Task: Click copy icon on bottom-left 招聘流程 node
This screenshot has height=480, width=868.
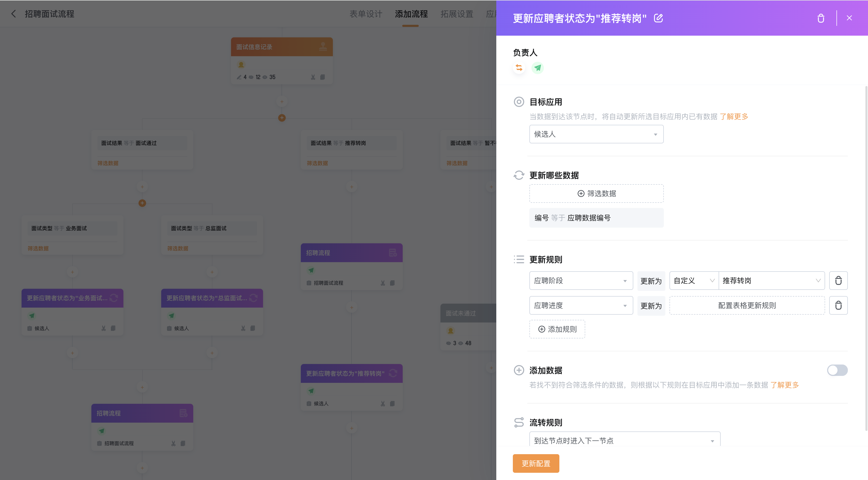Action: pyautogui.click(x=183, y=443)
